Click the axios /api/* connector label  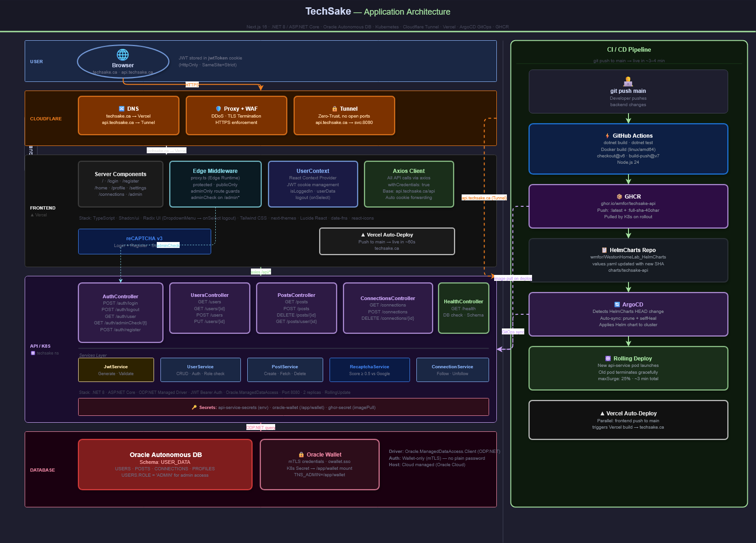pos(261,272)
